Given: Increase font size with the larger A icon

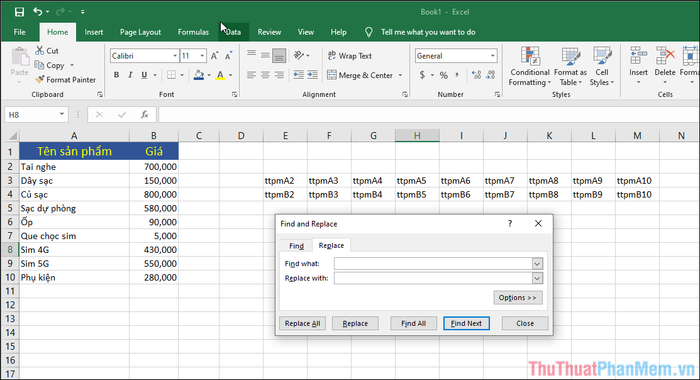Looking at the screenshot, I should (214, 56).
